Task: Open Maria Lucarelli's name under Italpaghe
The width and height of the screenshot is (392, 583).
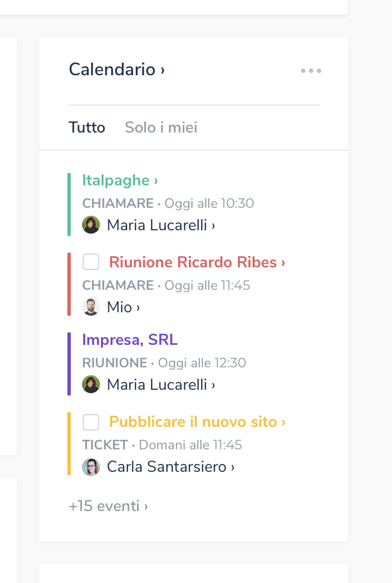Action: 161,225
